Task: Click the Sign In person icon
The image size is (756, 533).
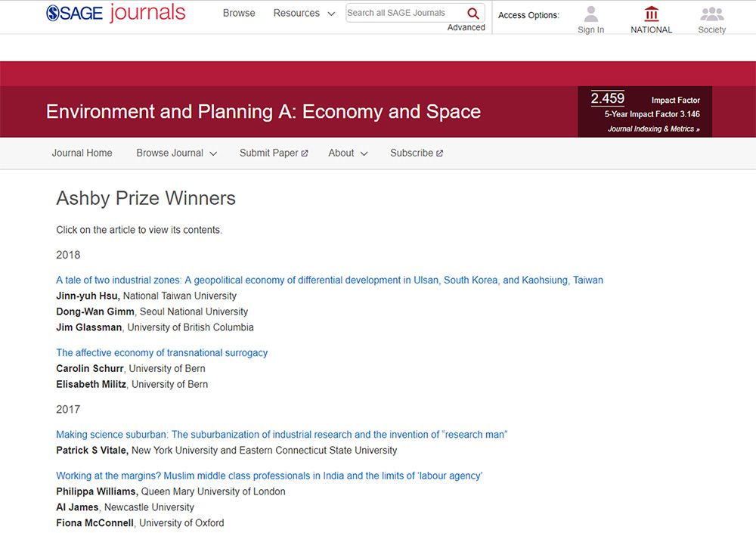Action: 591,14
